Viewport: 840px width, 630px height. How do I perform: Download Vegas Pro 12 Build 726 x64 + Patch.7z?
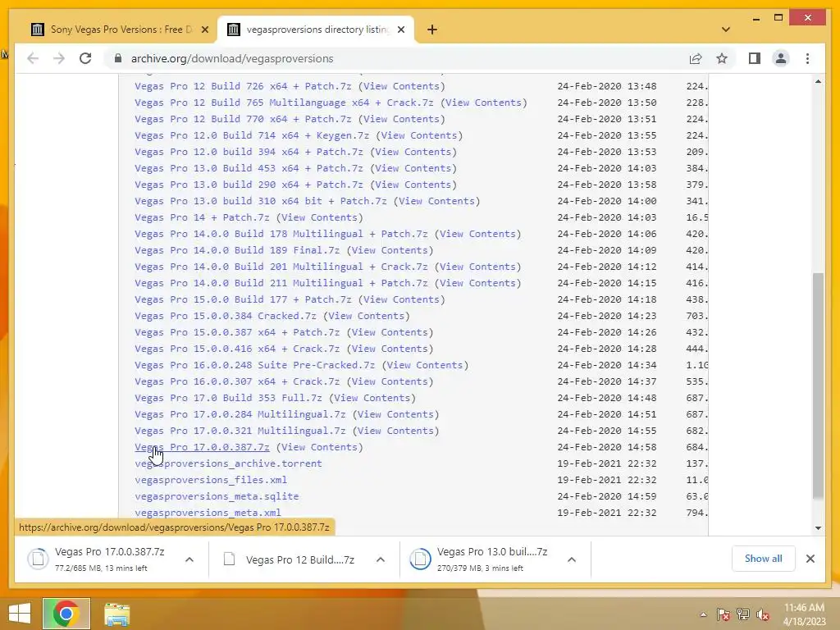[243, 86]
